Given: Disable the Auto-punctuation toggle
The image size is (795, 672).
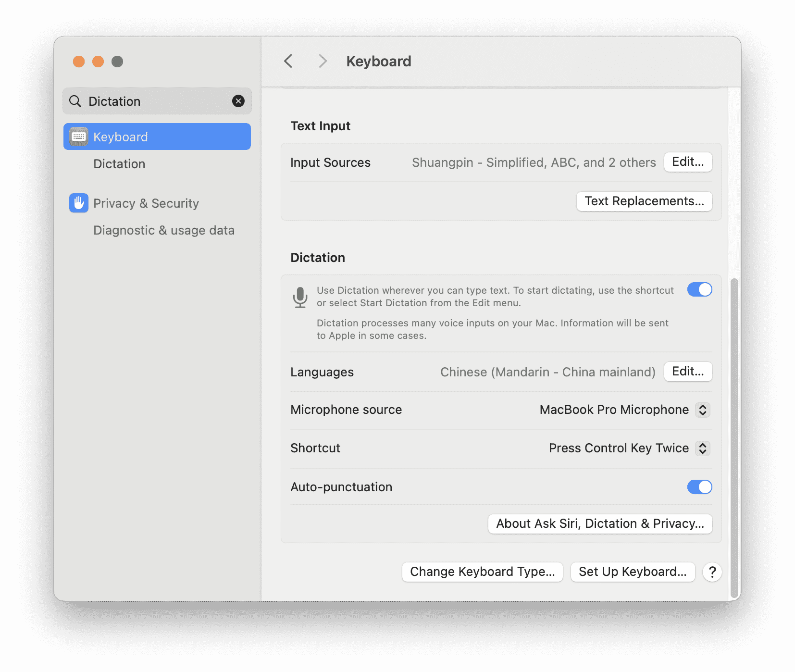Looking at the screenshot, I should click(x=700, y=487).
